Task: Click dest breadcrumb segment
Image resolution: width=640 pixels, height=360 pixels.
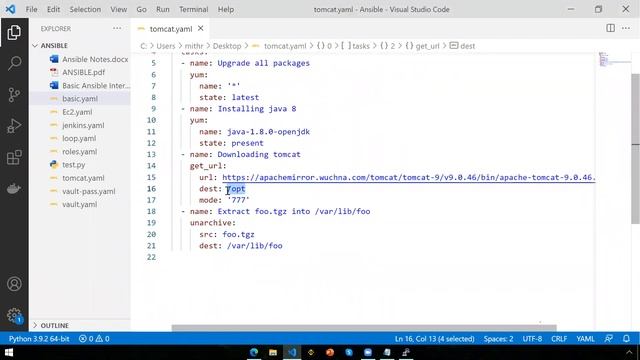Action: (x=467, y=46)
